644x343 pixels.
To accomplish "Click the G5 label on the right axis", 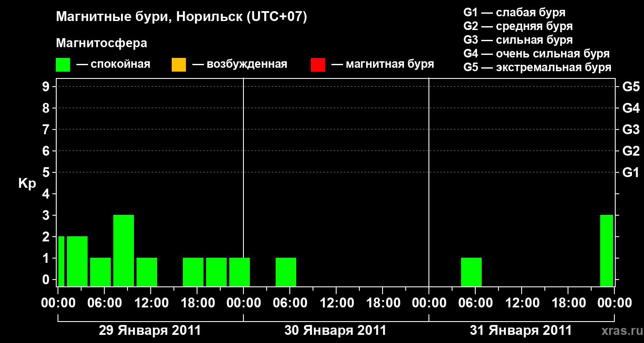I will coord(631,87).
